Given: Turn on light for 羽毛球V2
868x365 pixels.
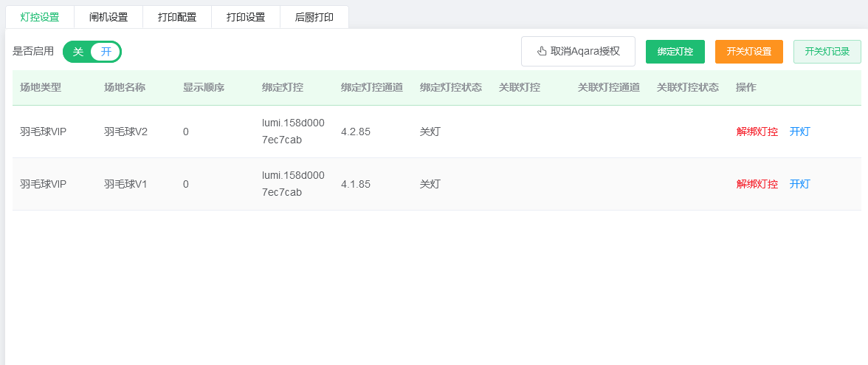Looking at the screenshot, I should coord(799,132).
